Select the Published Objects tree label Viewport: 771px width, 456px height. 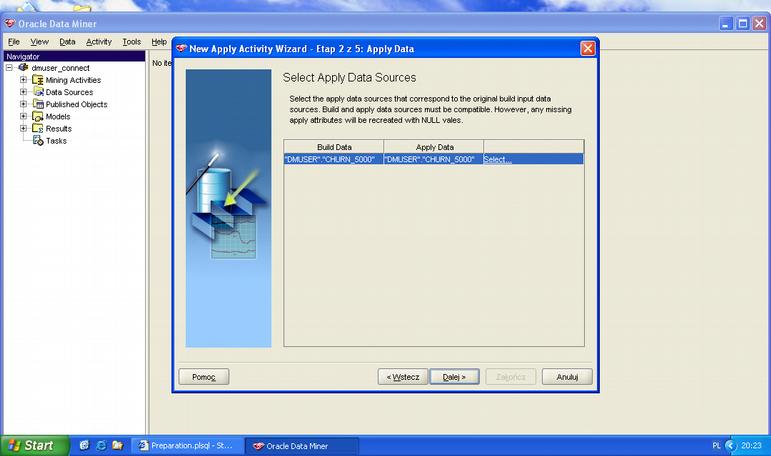point(76,104)
